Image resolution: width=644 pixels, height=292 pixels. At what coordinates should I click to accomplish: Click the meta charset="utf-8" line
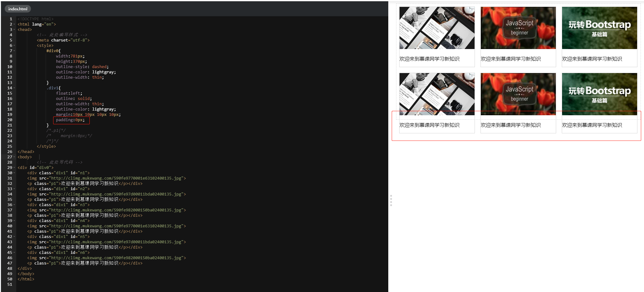point(63,40)
